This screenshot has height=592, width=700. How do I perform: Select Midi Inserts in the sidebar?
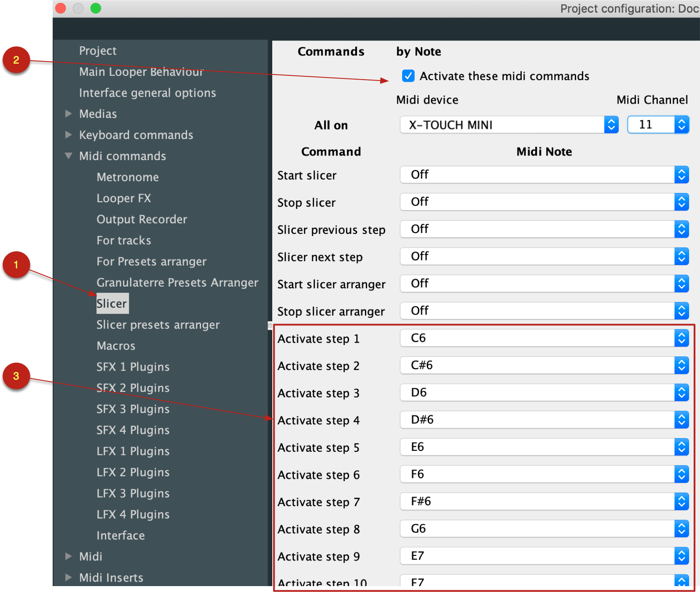[111, 577]
